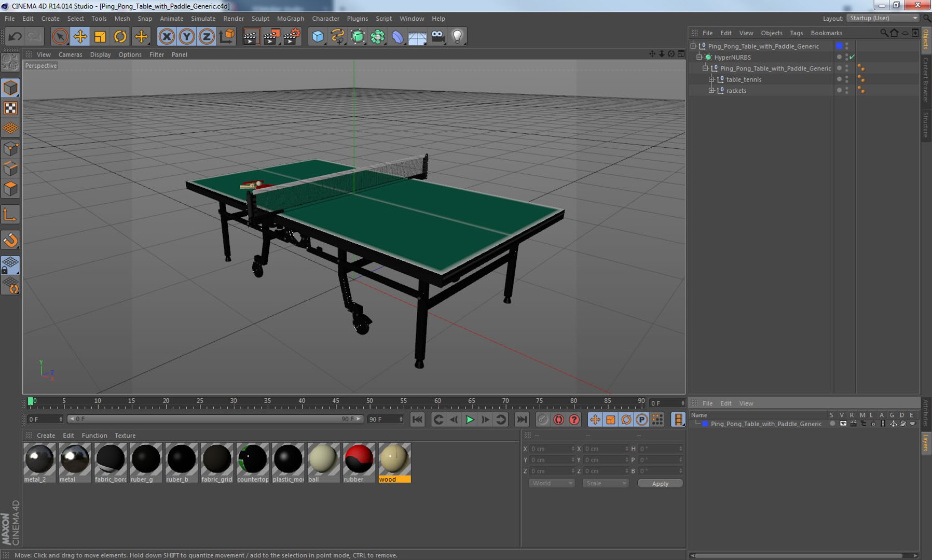The image size is (932, 560).
Task: Select the Scale tool
Action: [x=100, y=36]
